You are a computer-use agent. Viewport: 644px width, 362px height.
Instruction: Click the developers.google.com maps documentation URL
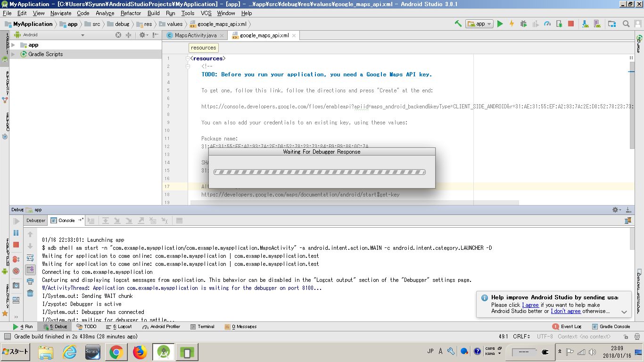[300, 195]
